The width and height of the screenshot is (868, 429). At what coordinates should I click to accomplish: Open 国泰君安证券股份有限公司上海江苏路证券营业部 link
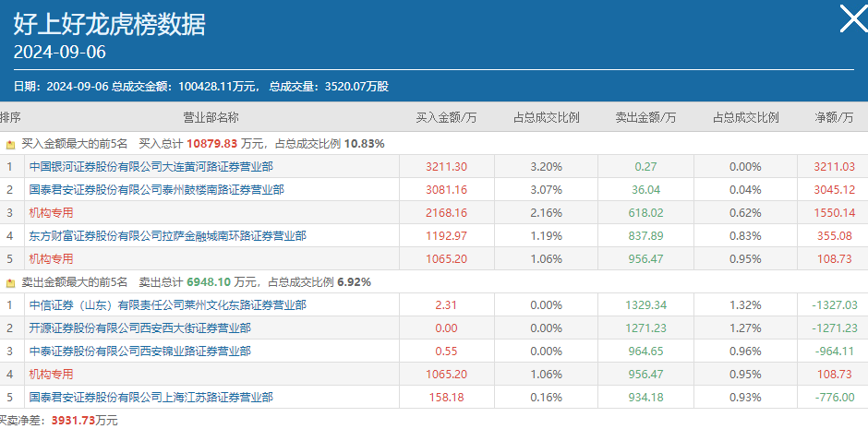coord(151,397)
